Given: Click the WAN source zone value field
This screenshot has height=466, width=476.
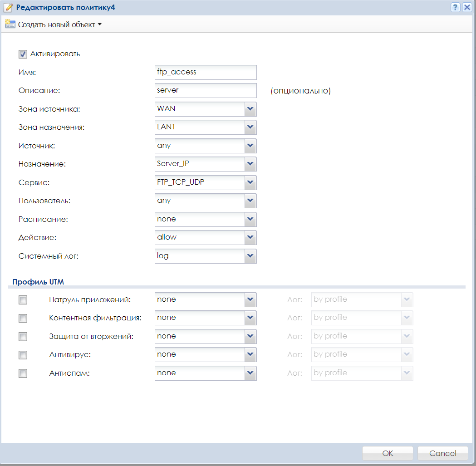Looking at the screenshot, I should pos(200,109).
